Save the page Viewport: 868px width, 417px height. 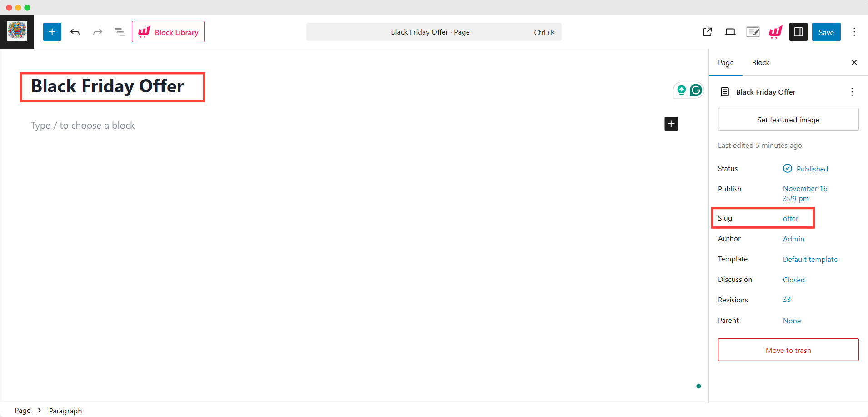826,32
